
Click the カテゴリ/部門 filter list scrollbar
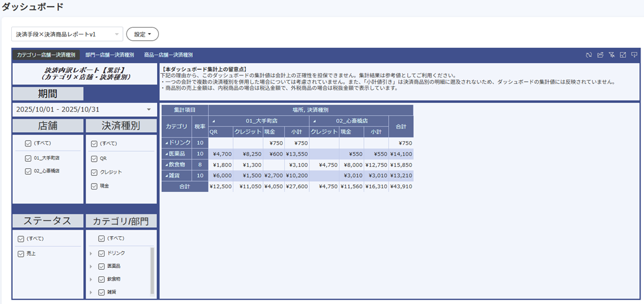coord(152,270)
